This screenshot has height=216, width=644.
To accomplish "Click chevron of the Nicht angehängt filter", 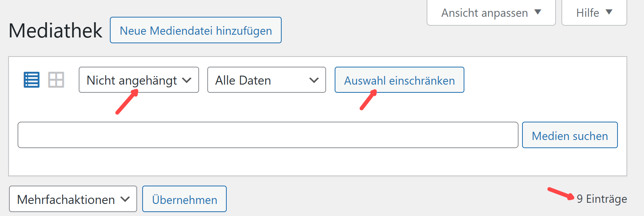I will pyautogui.click(x=187, y=80).
